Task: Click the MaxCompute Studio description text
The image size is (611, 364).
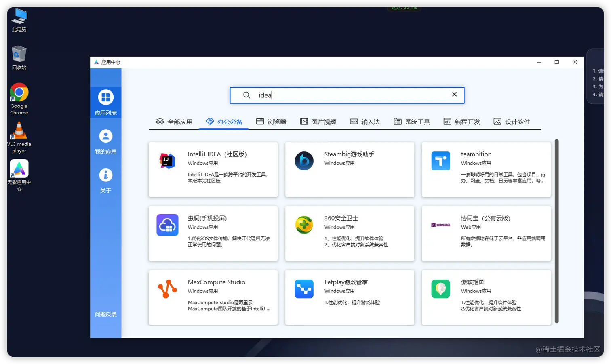Action: tap(229, 305)
